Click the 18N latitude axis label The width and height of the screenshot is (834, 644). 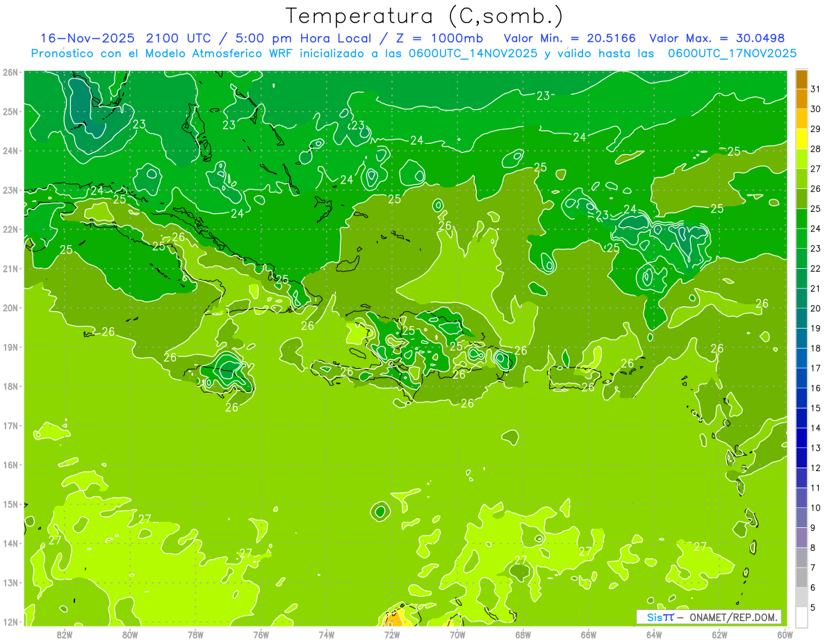tap(10, 386)
